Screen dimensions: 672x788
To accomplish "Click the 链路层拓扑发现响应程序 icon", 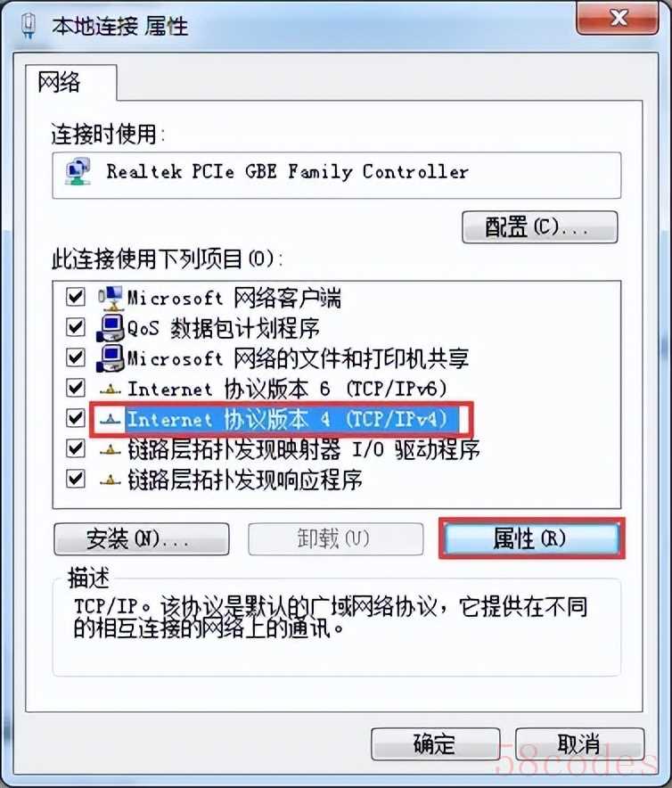I will tap(111, 480).
